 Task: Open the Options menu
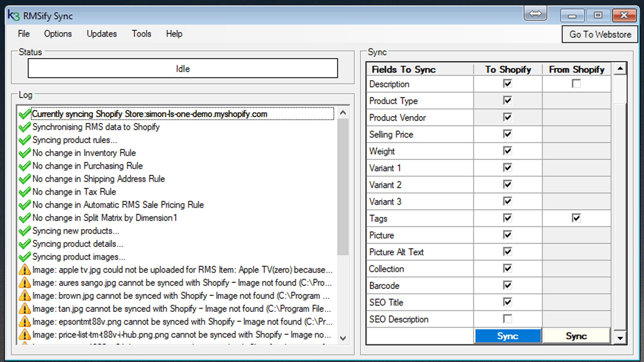click(x=58, y=34)
